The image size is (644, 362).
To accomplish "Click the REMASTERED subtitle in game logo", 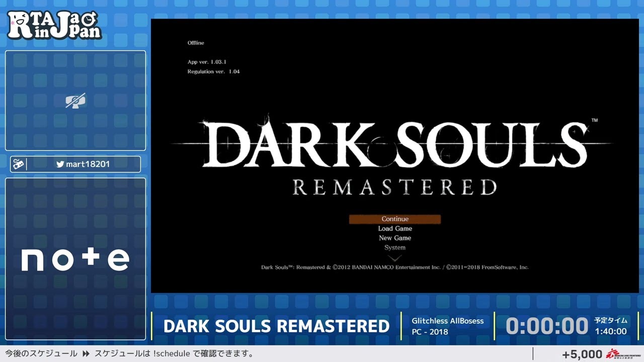I will [395, 187].
